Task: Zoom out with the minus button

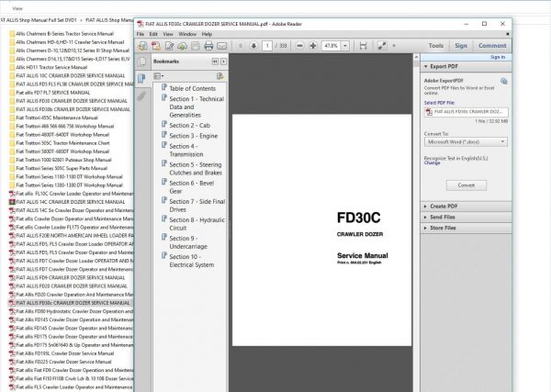Action: [299, 46]
